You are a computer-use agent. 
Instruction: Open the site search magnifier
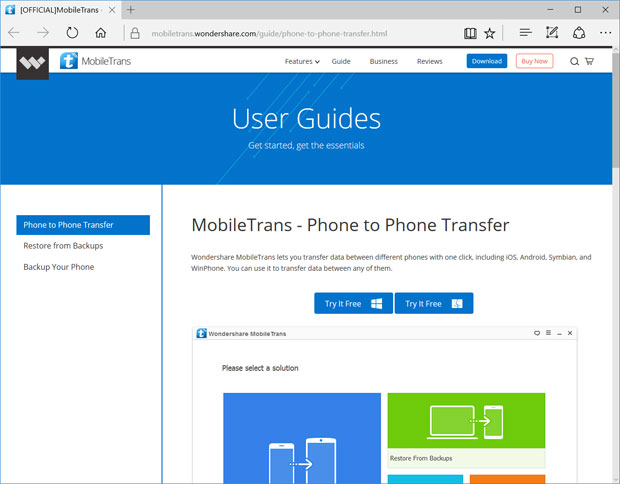click(x=574, y=61)
